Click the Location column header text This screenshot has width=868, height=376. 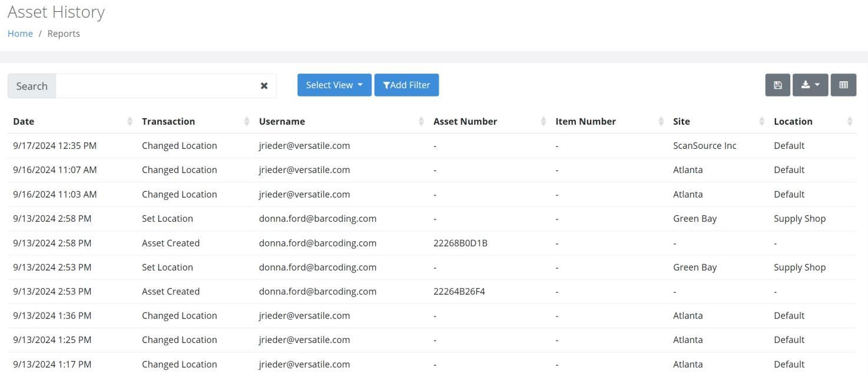(x=793, y=121)
